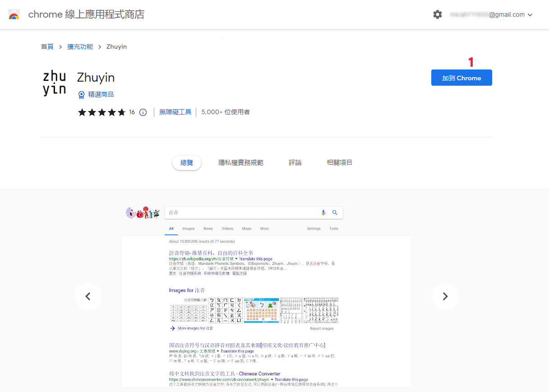The width and height of the screenshot is (549, 392).
Task: Select the 總覽 tab
Action: click(x=187, y=163)
